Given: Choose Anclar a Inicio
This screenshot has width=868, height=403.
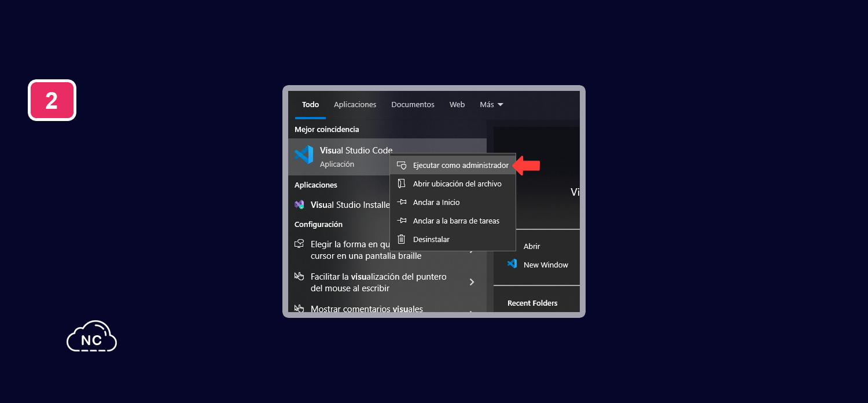Looking at the screenshot, I should (x=453, y=203).
